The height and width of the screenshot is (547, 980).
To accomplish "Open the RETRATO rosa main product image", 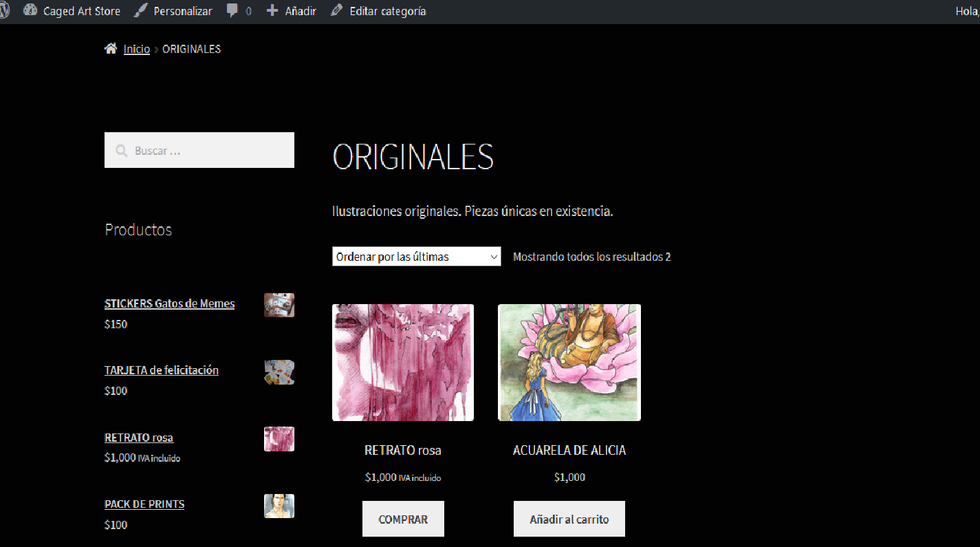I will (x=403, y=363).
